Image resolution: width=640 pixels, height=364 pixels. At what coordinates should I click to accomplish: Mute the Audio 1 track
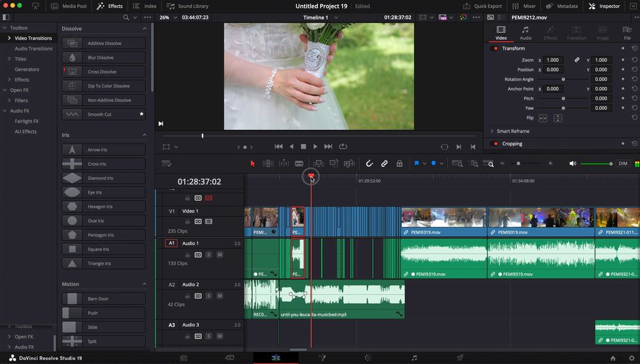tap(220, 255)
